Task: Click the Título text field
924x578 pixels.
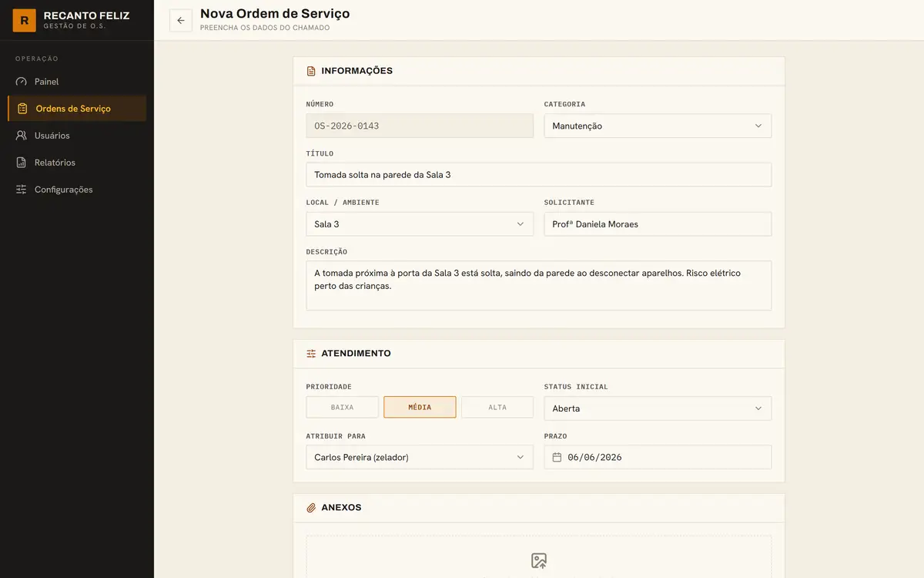Action: click(539, 175)
